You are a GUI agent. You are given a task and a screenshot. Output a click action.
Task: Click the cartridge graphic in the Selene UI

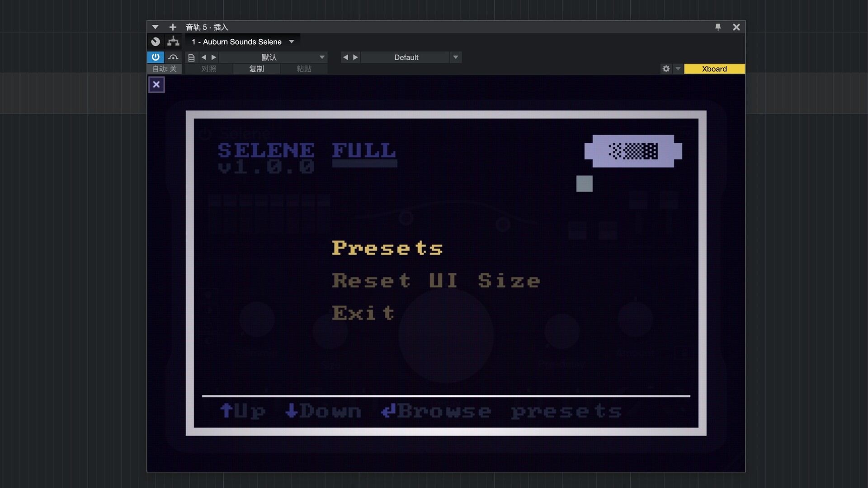tap(633, 151)
